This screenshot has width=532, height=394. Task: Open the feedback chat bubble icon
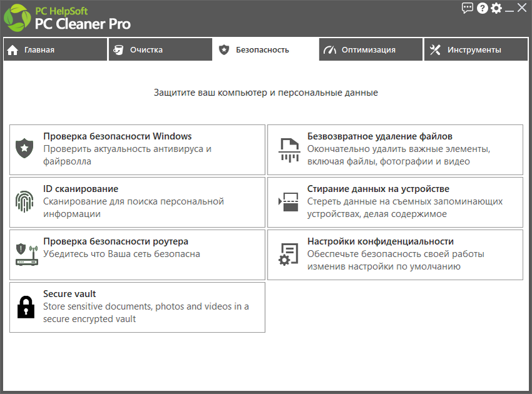467,8
